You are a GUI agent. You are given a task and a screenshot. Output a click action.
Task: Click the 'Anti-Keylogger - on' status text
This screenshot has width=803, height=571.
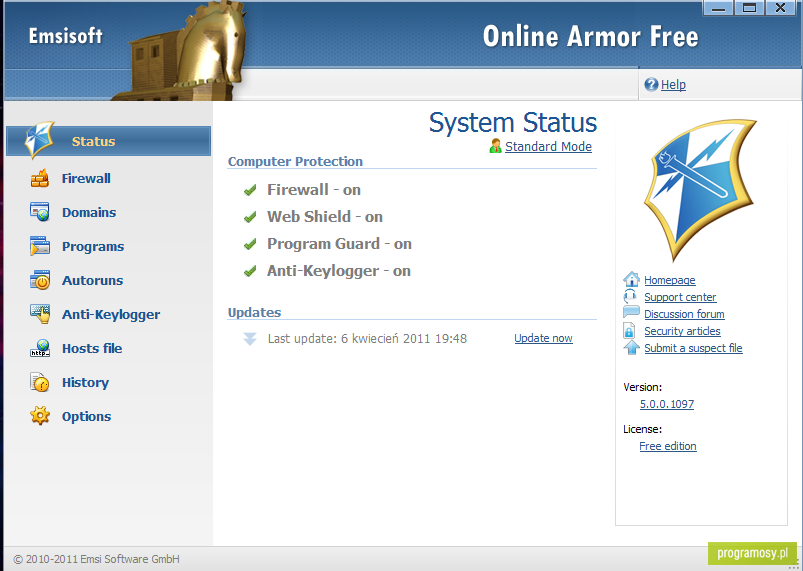point(339,271)
